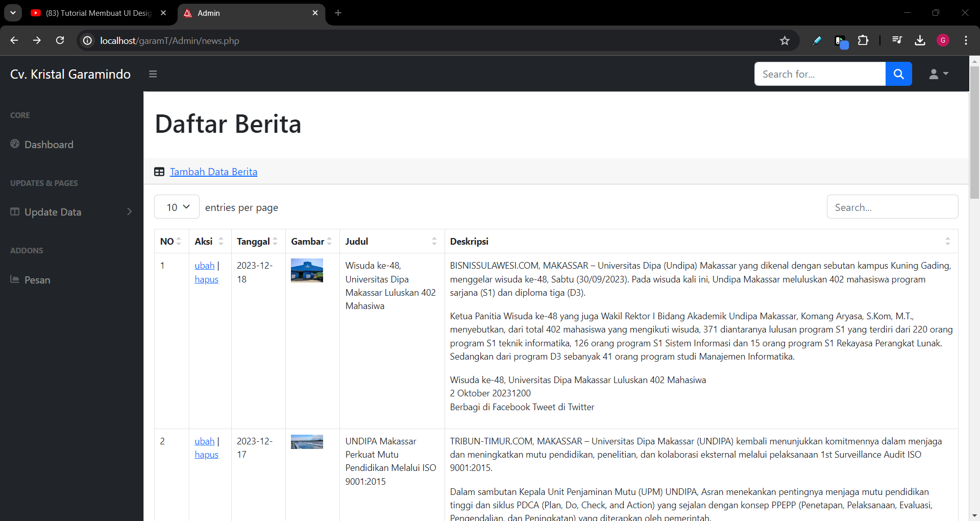The image size is (980, 521).
Task: Click the site information icon in address bar
Action: tap(88, 41)
